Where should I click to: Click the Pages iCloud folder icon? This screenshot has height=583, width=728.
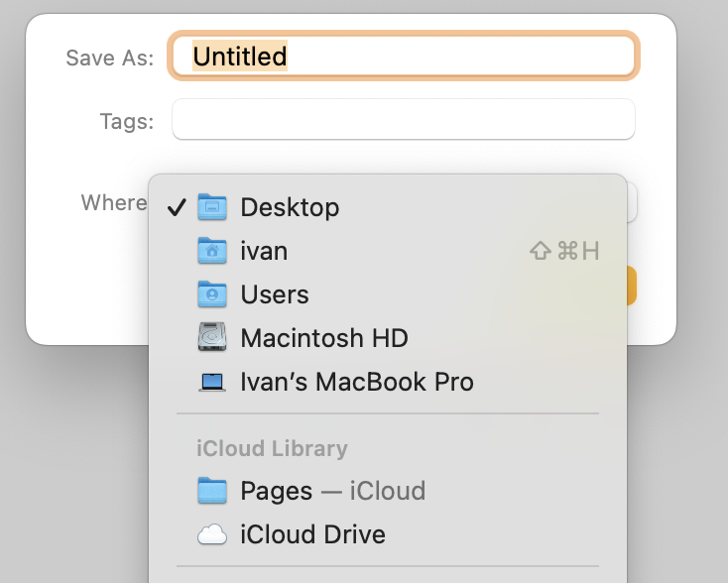212,491
